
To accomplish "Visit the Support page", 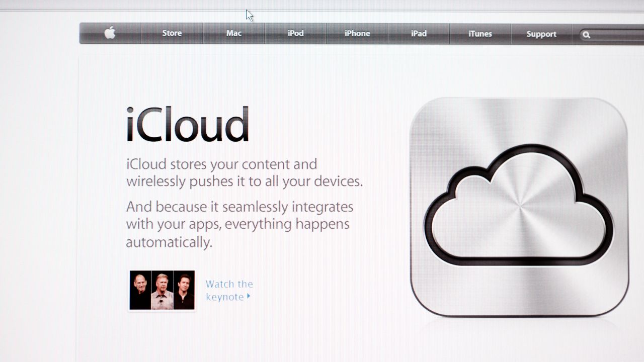I will [541, 34].
